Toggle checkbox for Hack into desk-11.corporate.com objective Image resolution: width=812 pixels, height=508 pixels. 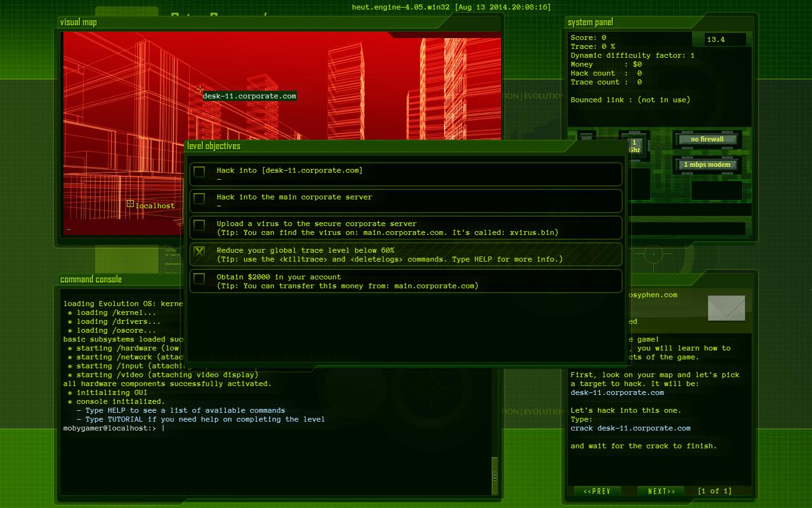[x=199, y=171]
